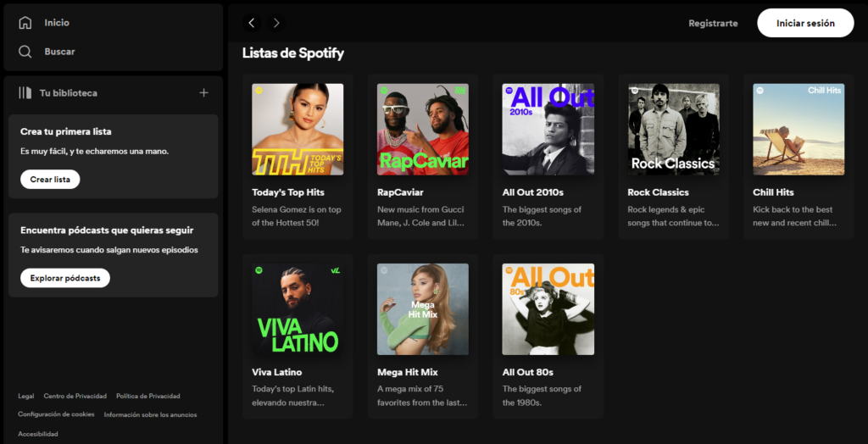Image resolution: width=868 pixels, height=444 pixels.
Task: Open the Configuración de cookies link
Action: 56,414
